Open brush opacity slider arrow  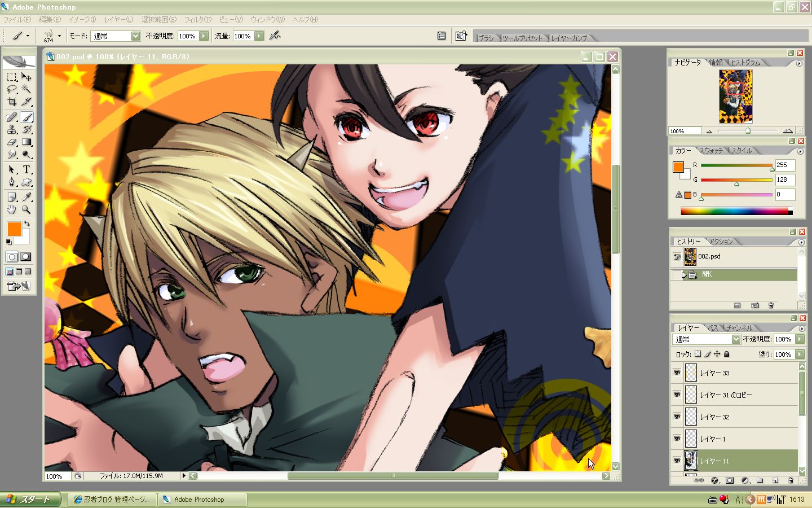click(x=204, y=36)
